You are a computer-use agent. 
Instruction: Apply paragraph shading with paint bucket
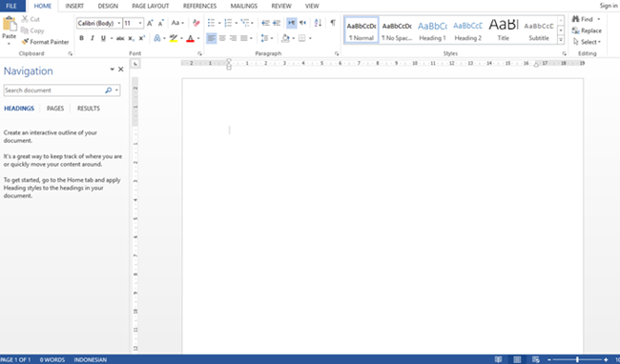[x=285, y=38]
